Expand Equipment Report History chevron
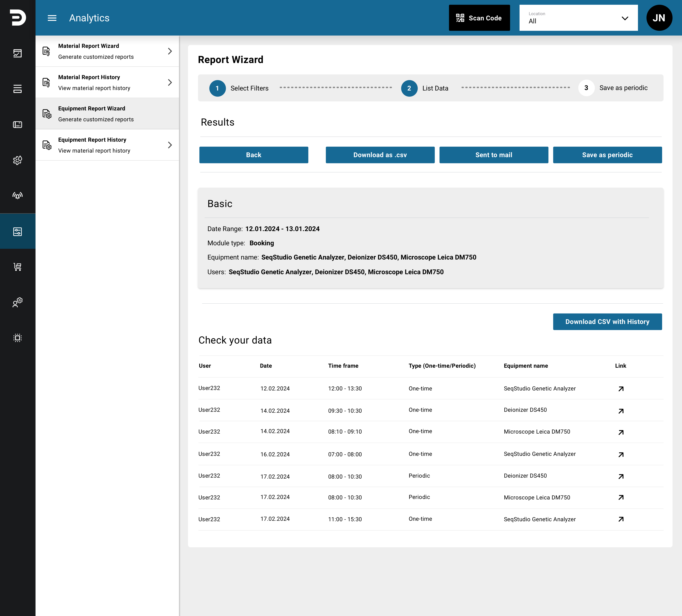This screenshot has width=682, height=616. [170, 145]
